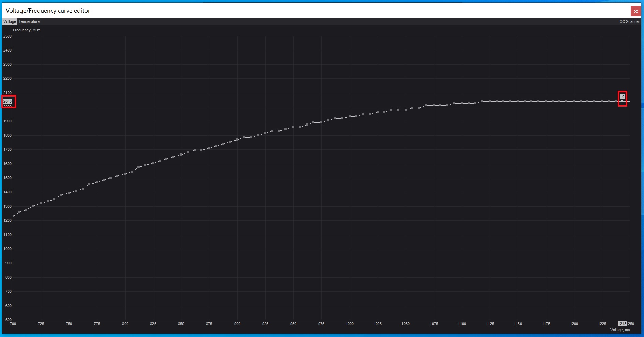Select the curve point at 900 mV

(x=237, y=140)
